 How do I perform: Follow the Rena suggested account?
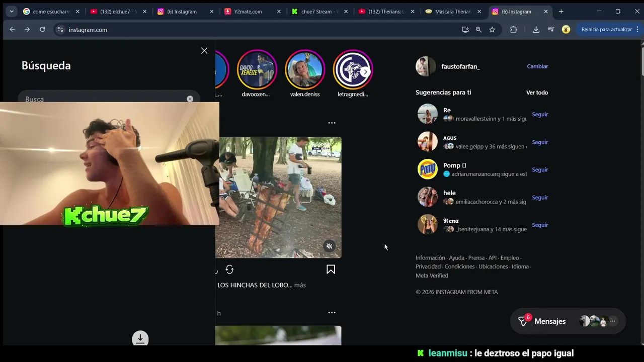click(x=540, y=225)
